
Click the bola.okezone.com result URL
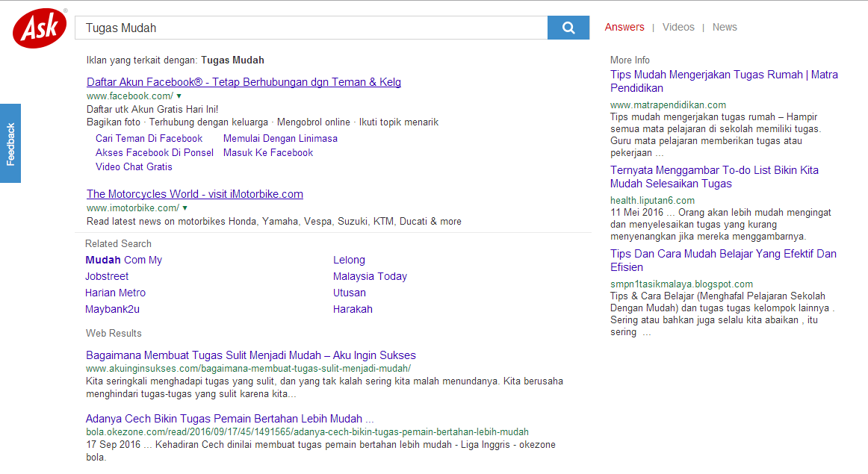[x=307, y=432]
